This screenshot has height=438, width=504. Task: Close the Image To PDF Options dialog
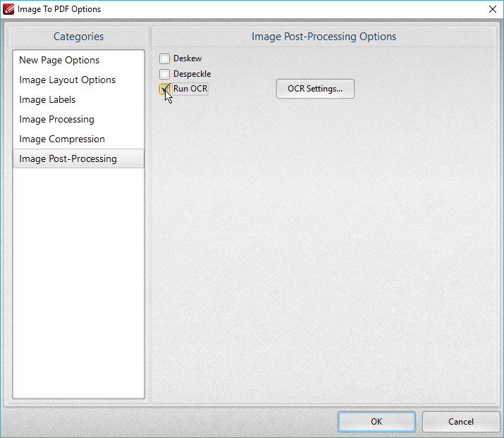click(493, 9)
